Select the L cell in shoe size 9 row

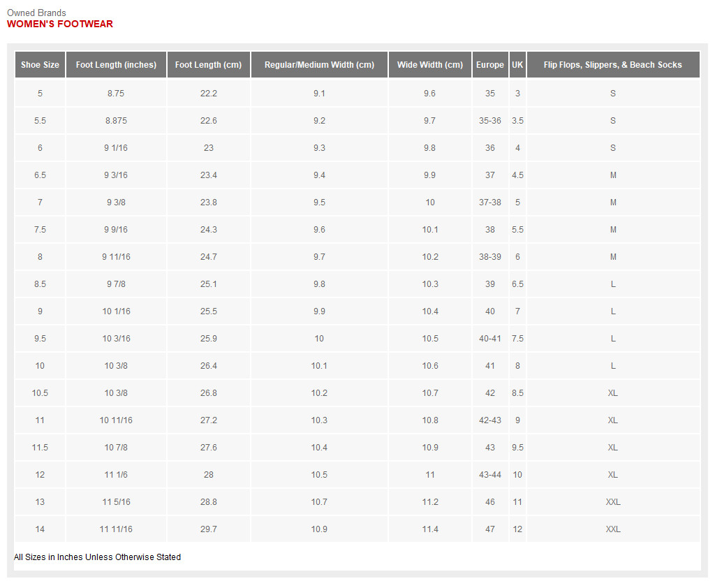pos(613,311)
